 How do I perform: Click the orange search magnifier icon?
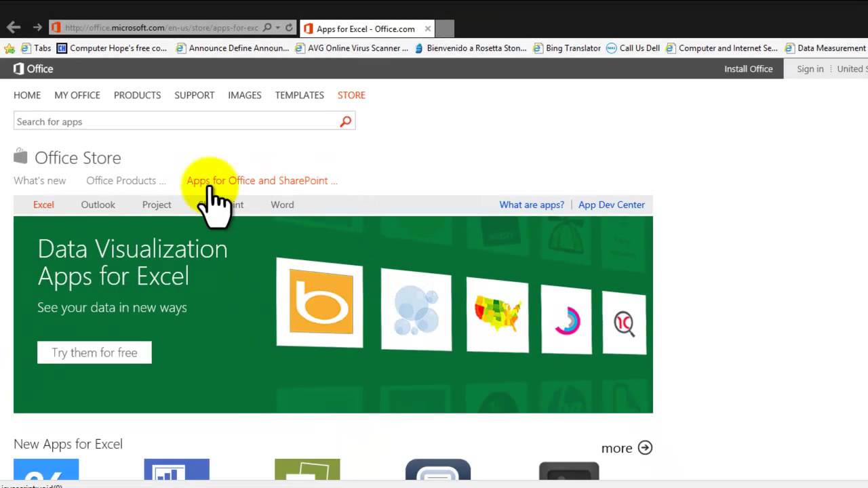point(346,121)
